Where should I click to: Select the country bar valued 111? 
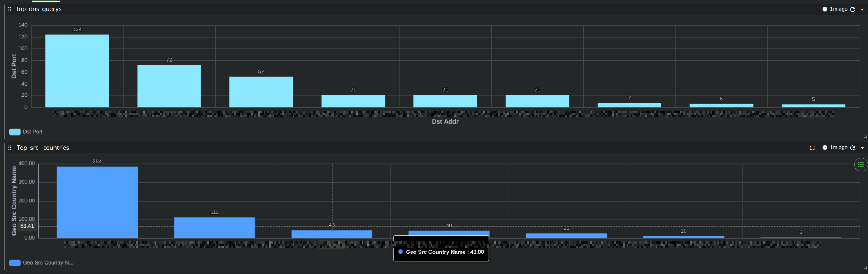[x=215, y=228]
